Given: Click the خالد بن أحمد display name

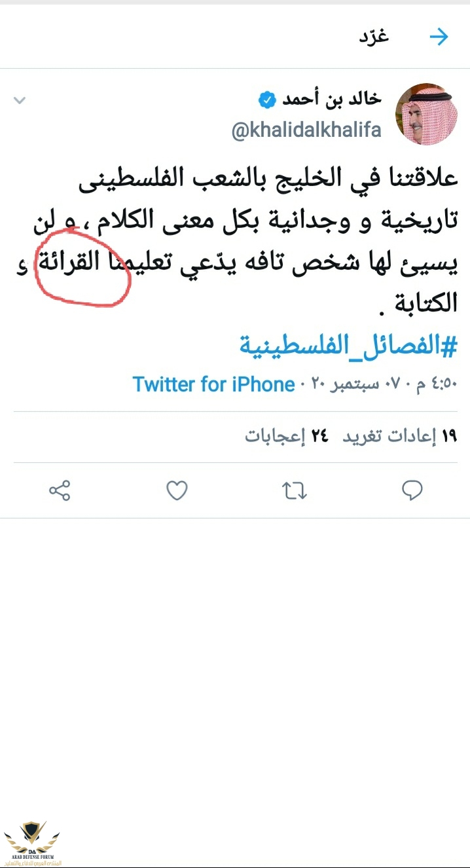Looking at the screenshot, I should [x=331, y=99].
